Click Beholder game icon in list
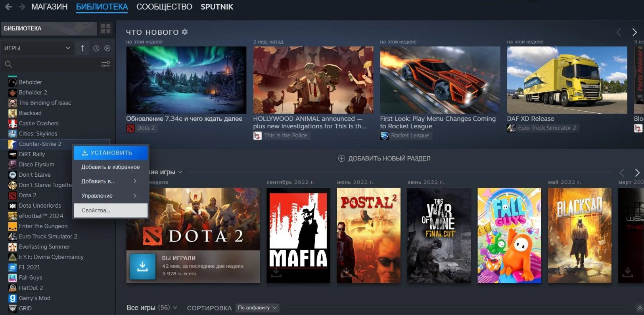Screen dimensions: 644x315 pos(13,82)
